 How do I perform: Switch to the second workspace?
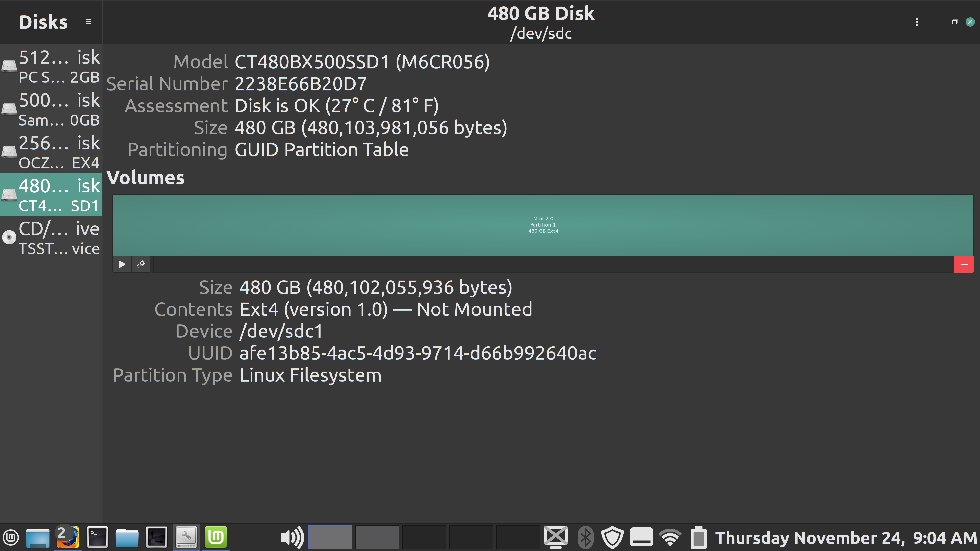point(377,537)
